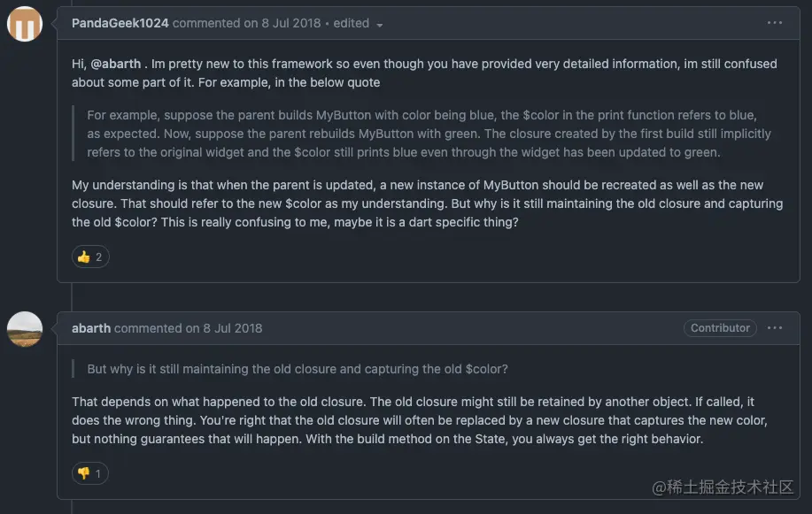
Task: Open options menu on abarth's comment
Action: [x=775, y=328]
